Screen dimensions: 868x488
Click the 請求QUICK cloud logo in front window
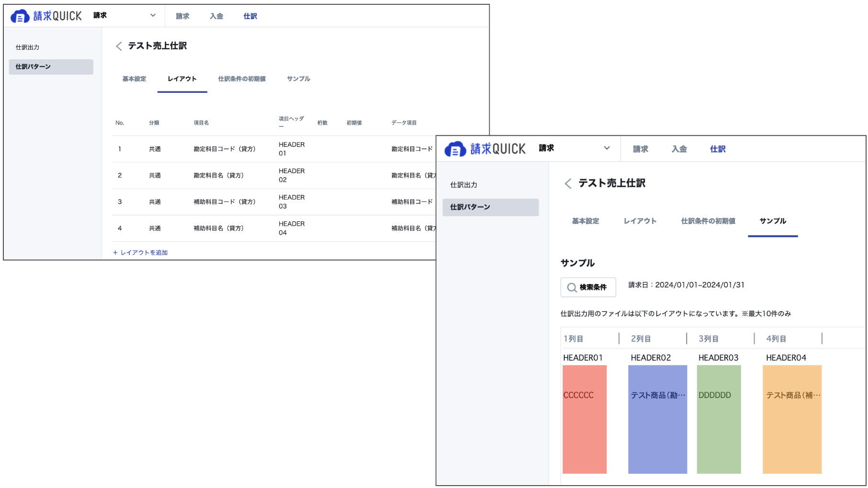pyautogui.click(x=485, y=149)
